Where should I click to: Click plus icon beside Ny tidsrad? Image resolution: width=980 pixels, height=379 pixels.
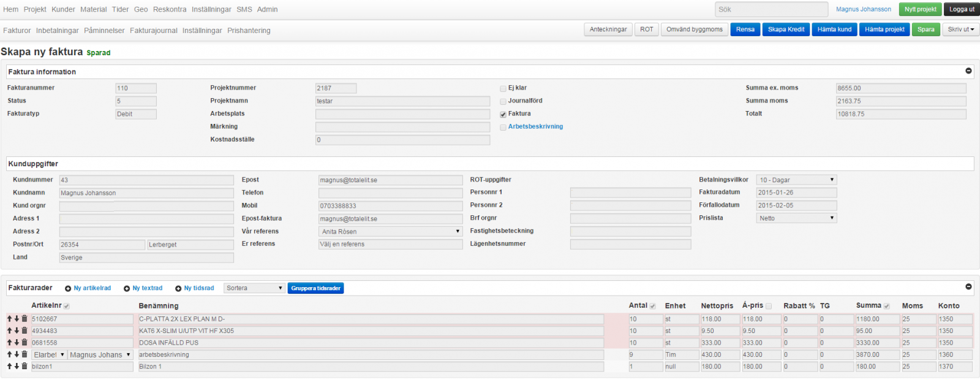pos(178,288)
